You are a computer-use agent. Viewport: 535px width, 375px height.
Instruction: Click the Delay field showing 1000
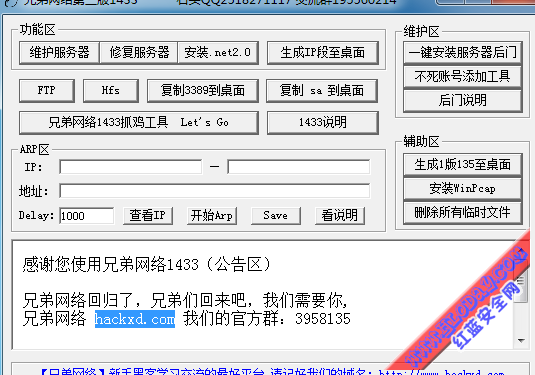point(87,216)
